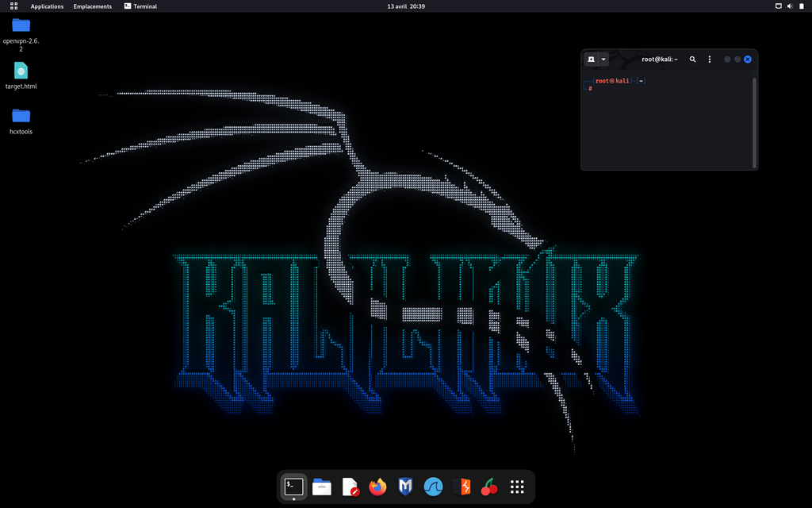
Task: Select the hcxtools folder on desktop
Action: point(21,121)
